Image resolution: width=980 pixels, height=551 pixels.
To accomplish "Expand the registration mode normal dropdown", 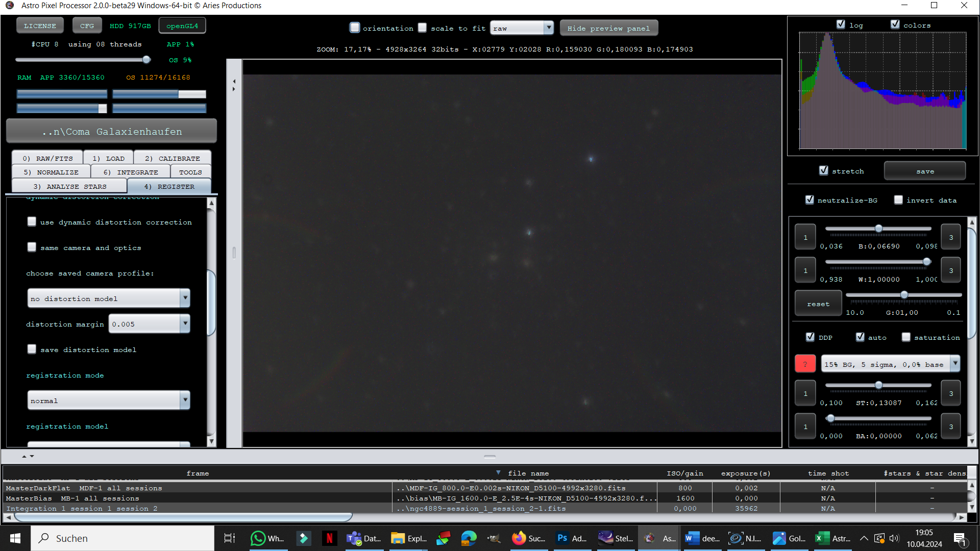I will 109,400.
